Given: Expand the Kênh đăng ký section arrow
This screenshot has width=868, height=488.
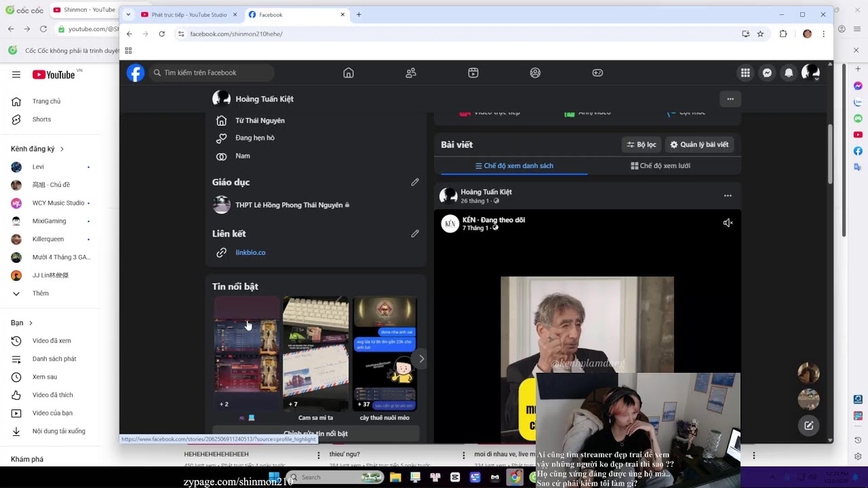Looking at the screenshot, I should point(62,149).
